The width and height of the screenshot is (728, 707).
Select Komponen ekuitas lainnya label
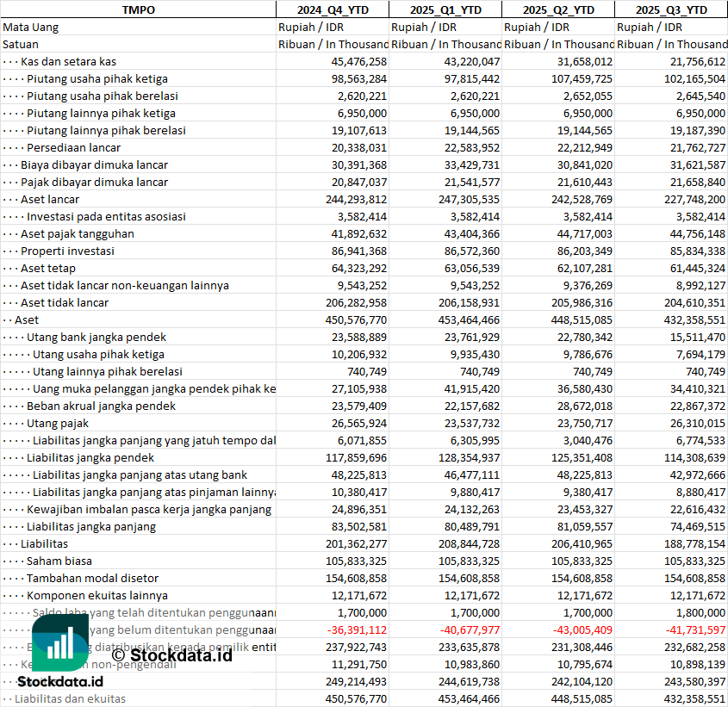[97, 596]
